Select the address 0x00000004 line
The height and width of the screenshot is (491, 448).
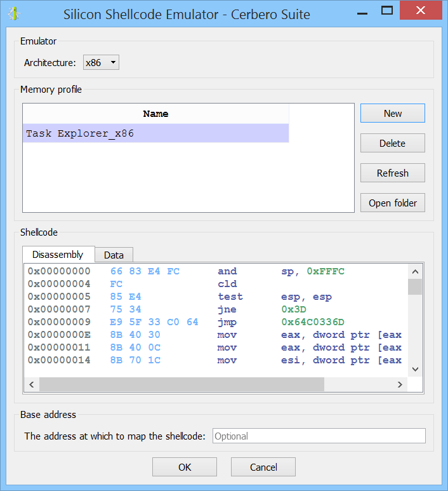tap(59, 284)
